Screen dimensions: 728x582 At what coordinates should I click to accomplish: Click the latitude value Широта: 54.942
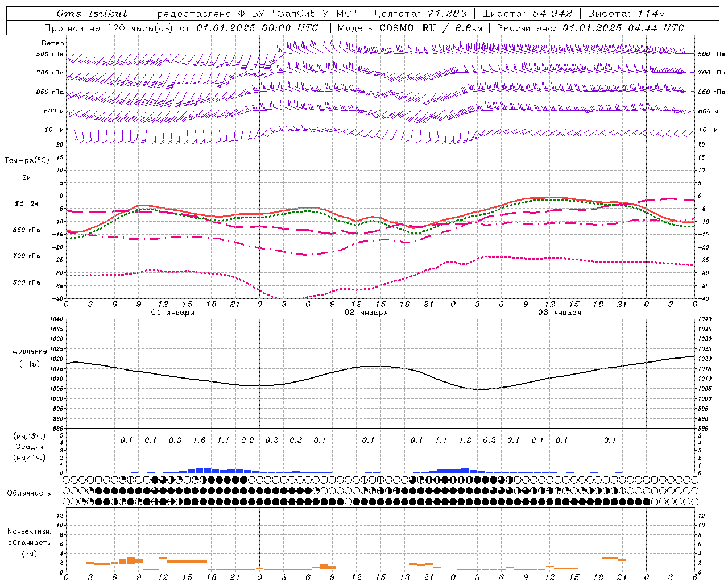click(x=527, y=14)
